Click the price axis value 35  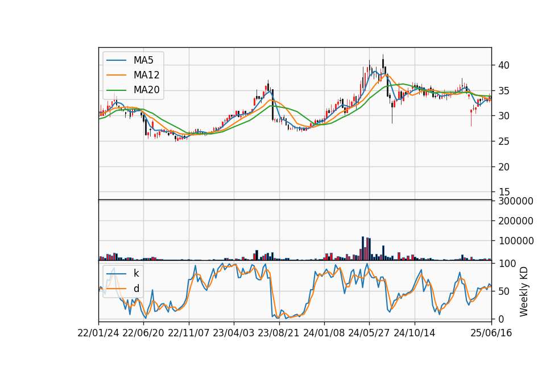[503, 91]
